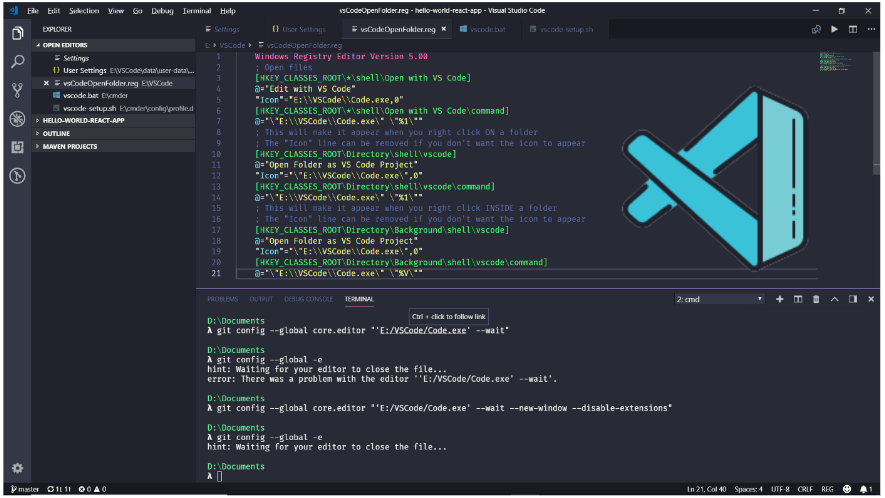Maximize the panel with the up chevron
This screenshot has width=885, height=498.
[x=834, y=299]
